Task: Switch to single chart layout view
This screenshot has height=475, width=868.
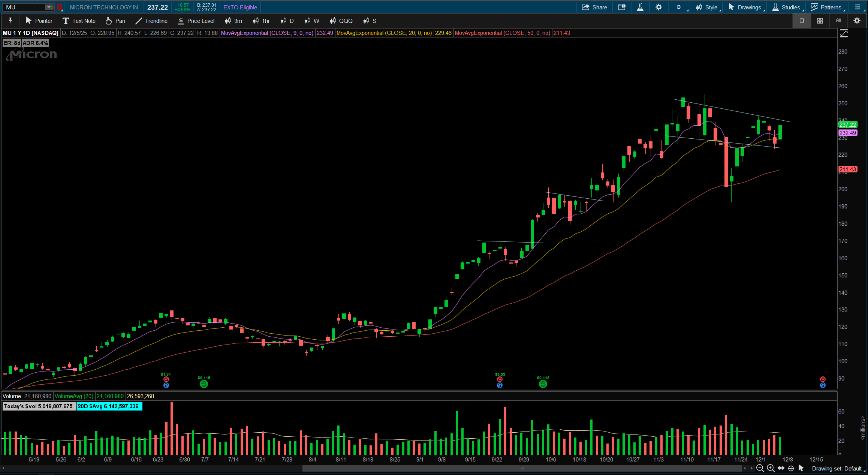Action: pos(802,21)
